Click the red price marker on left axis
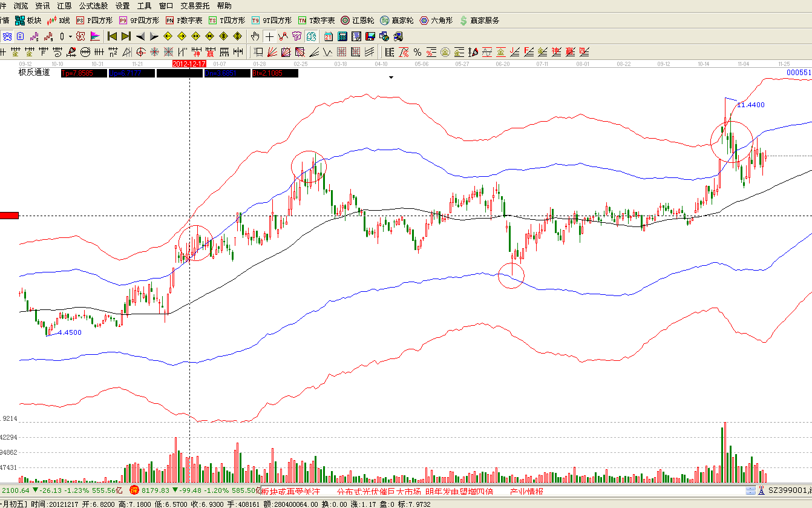Screen dimensions: 812x508 [10, 216]
